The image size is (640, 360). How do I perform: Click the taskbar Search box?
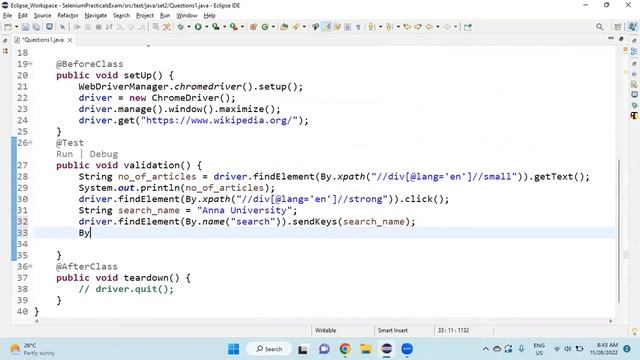click(x=269, y=349)
